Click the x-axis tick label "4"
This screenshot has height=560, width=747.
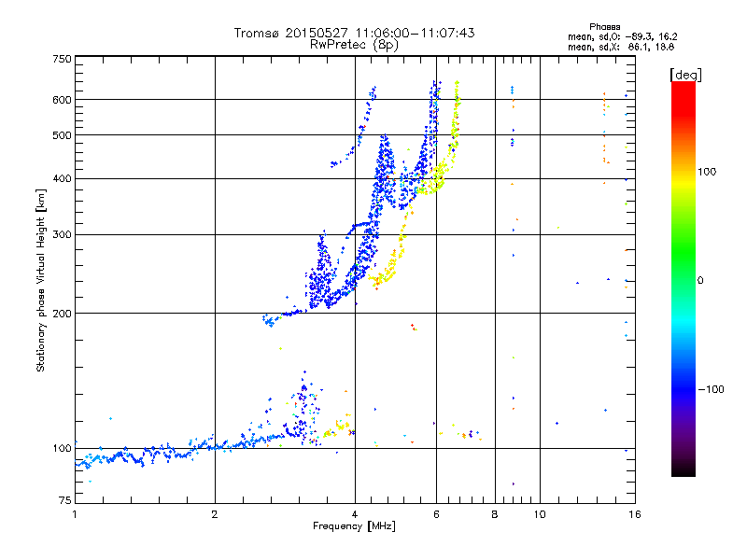click(x=355, y=514)
